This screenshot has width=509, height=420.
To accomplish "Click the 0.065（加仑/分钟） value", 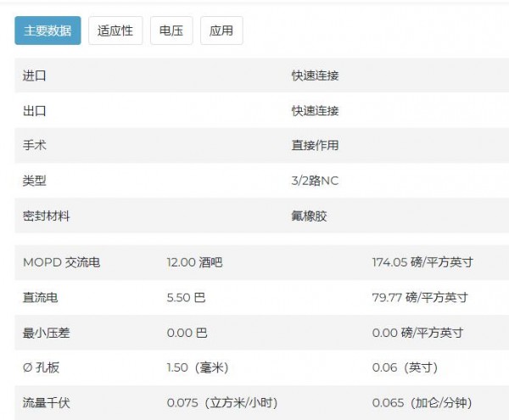I will coord(422,403).
